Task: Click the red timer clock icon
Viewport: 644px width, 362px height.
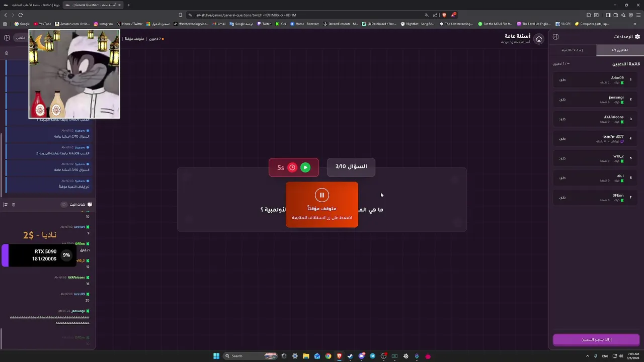Action: pyautogui.click(x=292, y=167)
